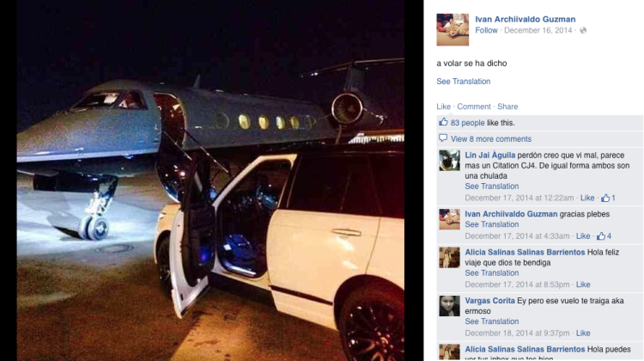Open the jet and SUV photo

point(210,180)
